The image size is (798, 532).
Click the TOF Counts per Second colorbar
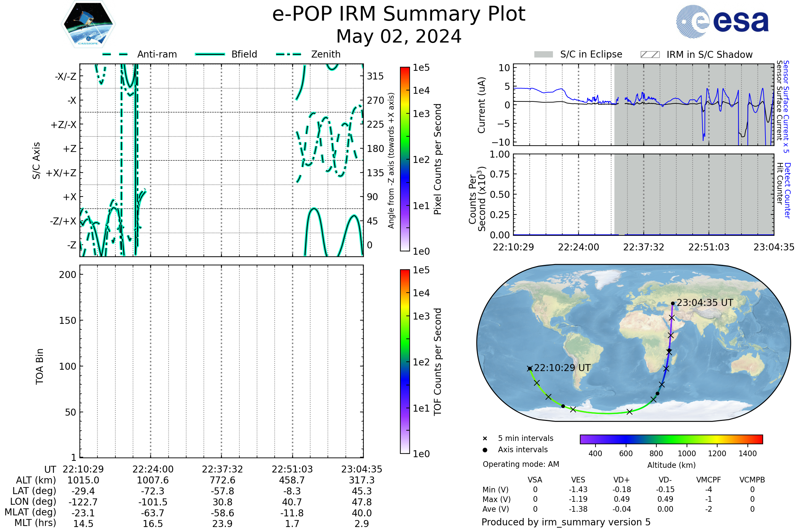(405, 361)
